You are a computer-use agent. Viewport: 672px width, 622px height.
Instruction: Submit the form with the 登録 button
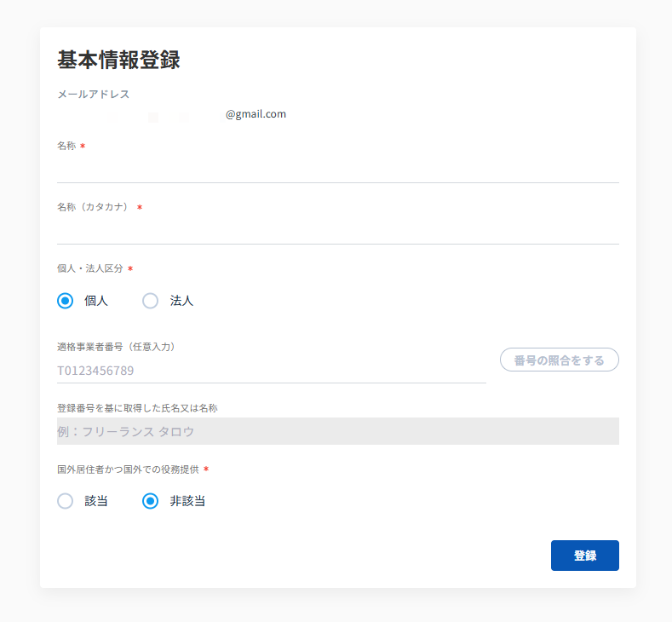pyautogui.click(x=584, y=556)
